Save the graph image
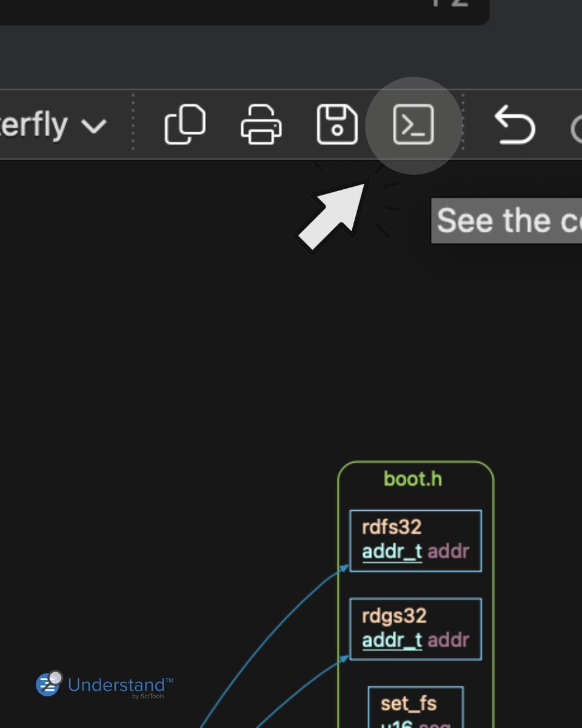Viewport: 582px width, 728px height. (x=337, y=124)
